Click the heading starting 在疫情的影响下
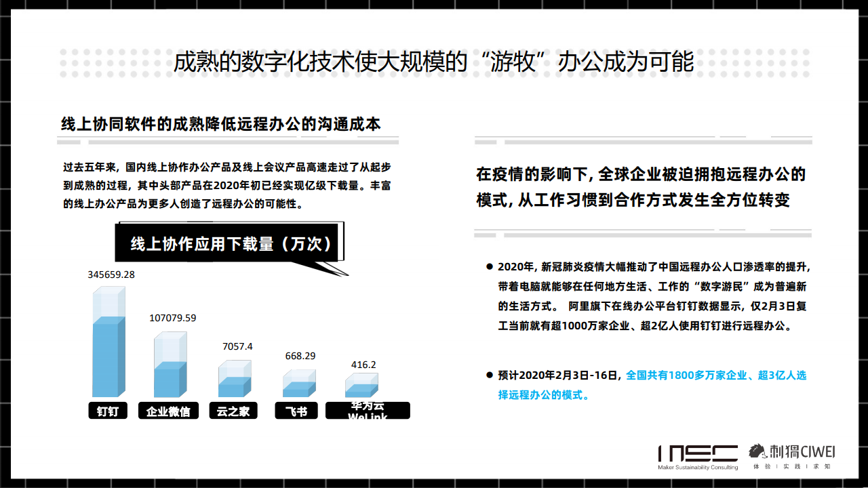This screenshot has width=868, height=488. click(x=641, y=187)
